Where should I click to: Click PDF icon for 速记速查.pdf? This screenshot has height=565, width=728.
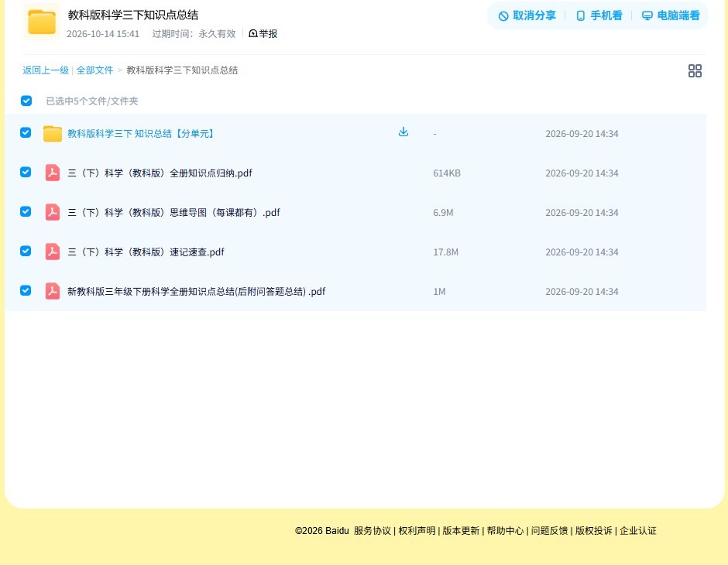(x=53, y=252)
